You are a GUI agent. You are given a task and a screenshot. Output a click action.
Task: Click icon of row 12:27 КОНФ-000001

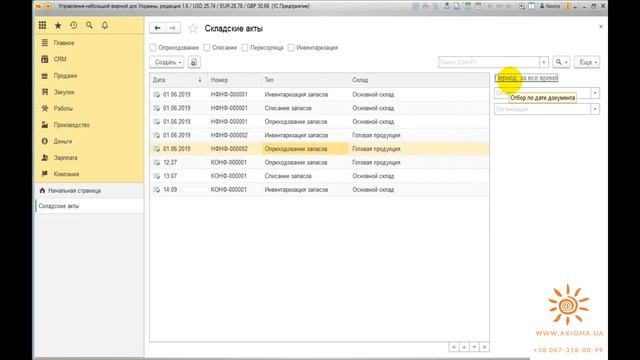[x=156, y=162]
